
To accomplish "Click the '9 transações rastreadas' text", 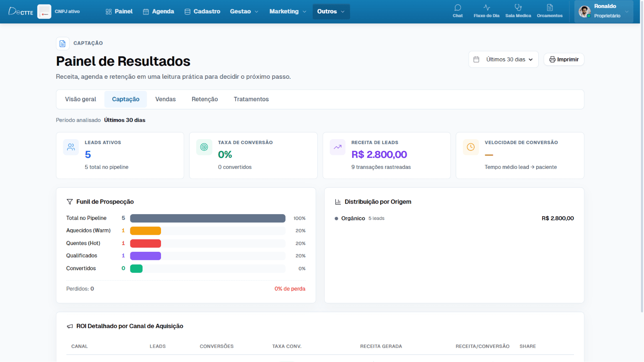I will click(x=381, y=167).
